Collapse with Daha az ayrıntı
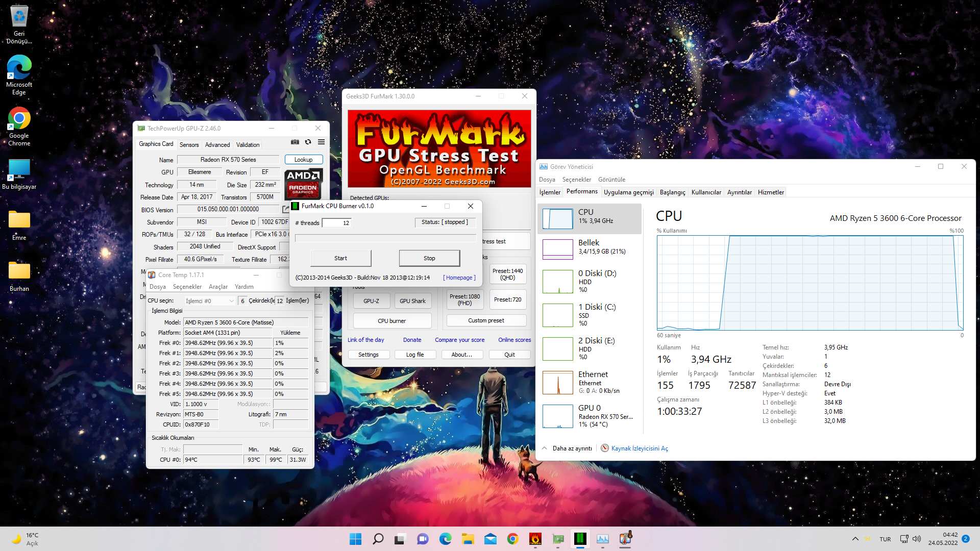The width and height of the screenshot is (980, 551). [572, 448]
